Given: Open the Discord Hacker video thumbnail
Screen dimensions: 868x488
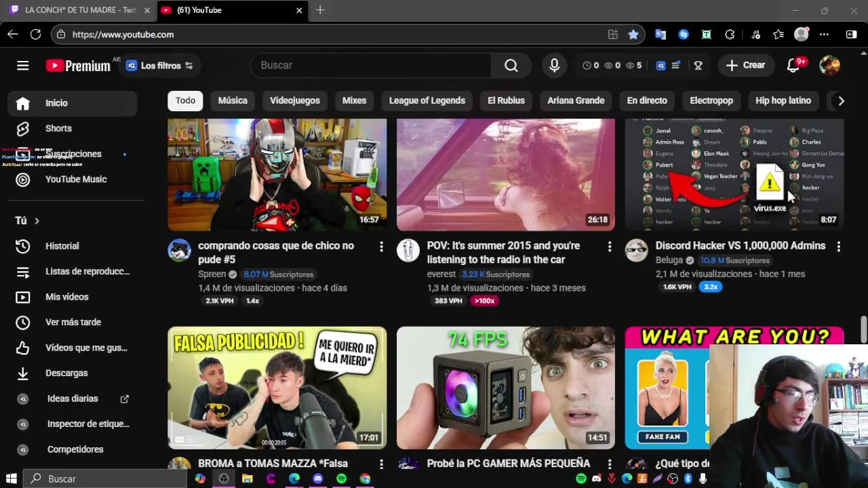Looking at the screenshot, I should (734, 175).
